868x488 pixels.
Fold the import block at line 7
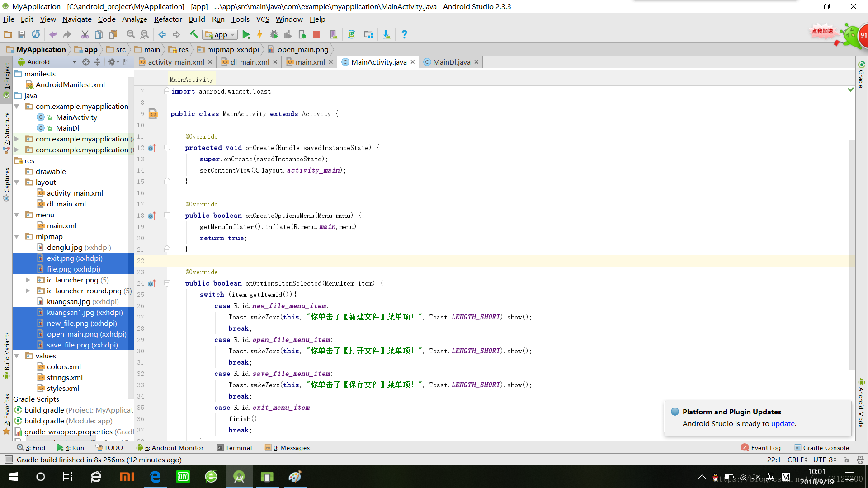point(167,91)
